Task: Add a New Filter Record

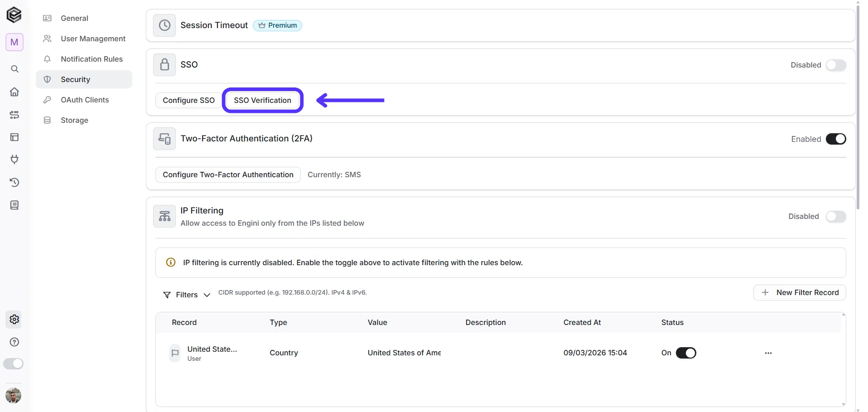Action: click(x=800, y=292)
